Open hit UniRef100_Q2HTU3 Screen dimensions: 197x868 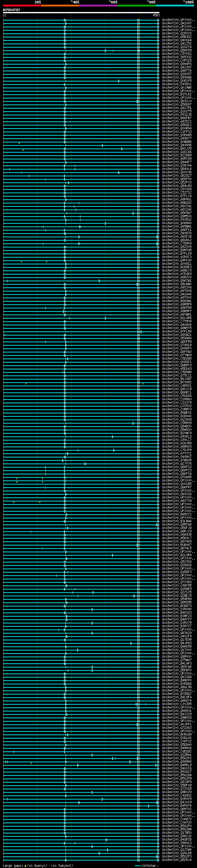pos(177,33)
